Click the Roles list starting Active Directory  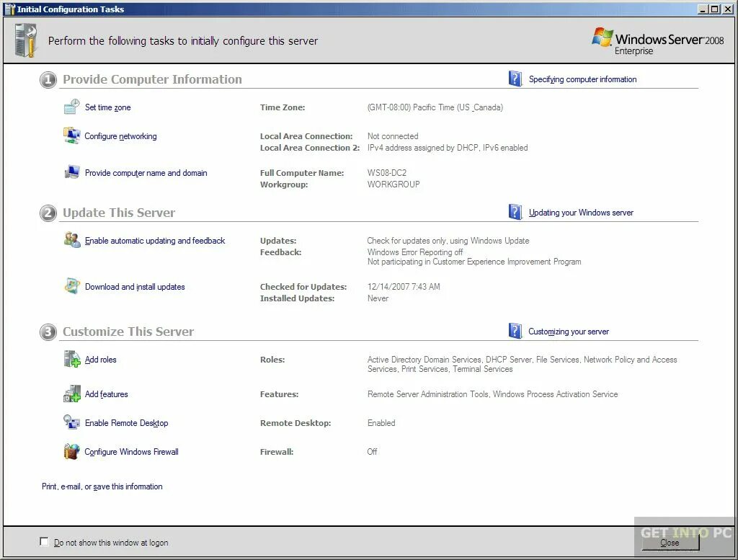point(522,364)
